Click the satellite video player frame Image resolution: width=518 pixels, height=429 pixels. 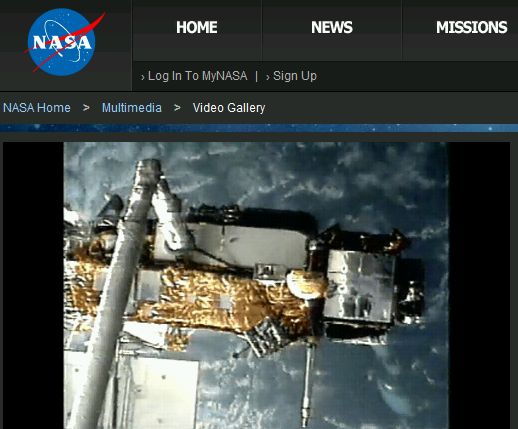tap(256, 285)
